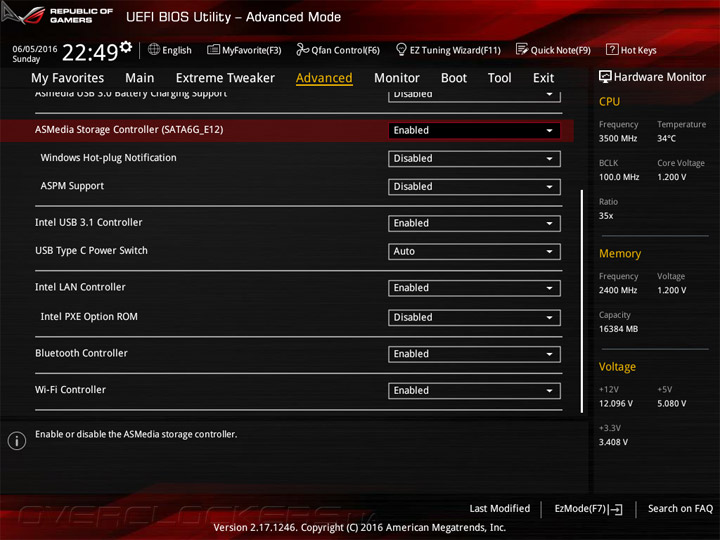
Task: Click the Hardware Monitor screen icon
Action: pos(605,77)
